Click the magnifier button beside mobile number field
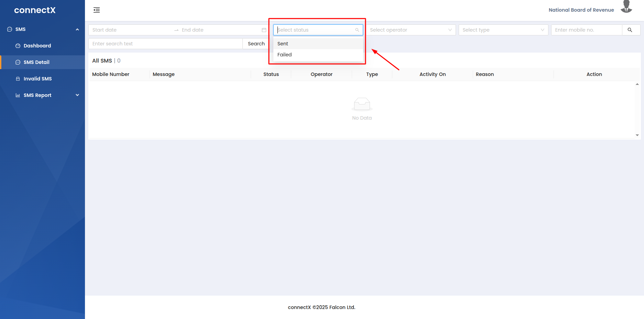This screenshot has height=319, width=644. pyautogui.click(x=630, y=30)
